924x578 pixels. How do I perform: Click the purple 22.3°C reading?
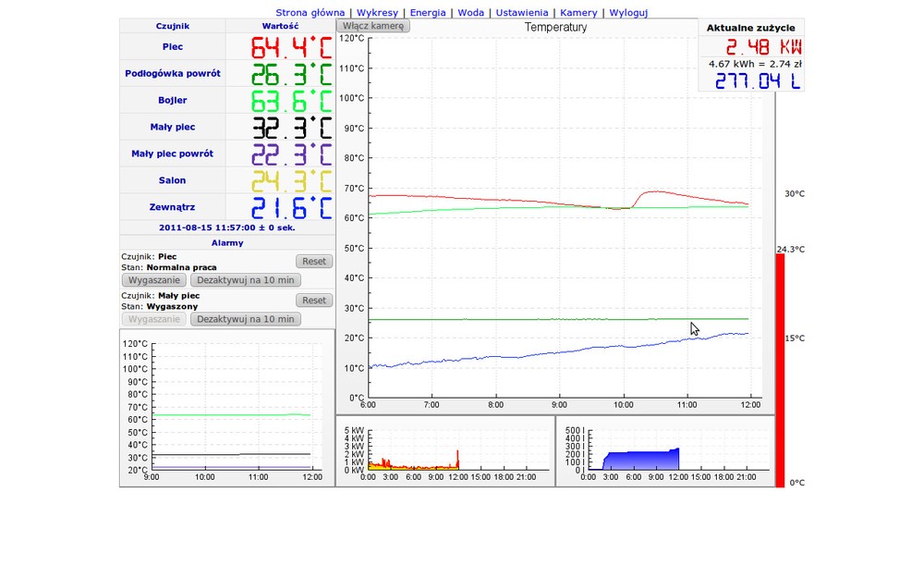[292, 154]
